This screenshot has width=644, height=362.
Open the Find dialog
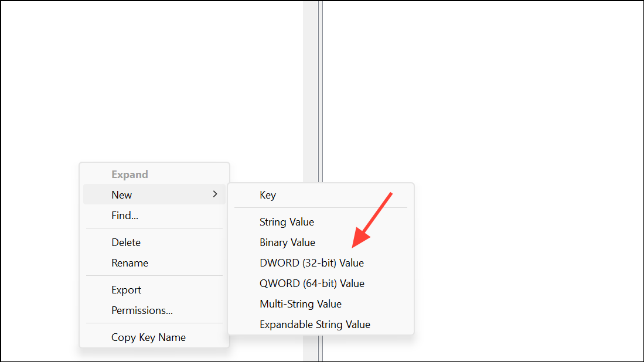[124, 215]
